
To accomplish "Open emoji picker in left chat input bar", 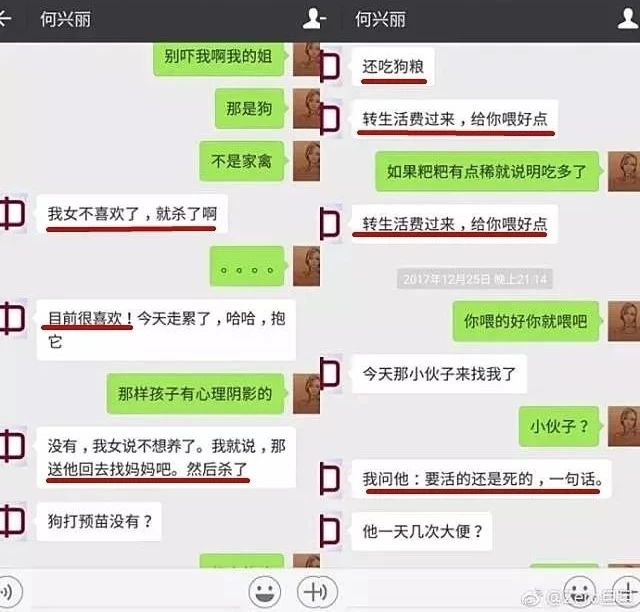I will (x=264, y=592).
